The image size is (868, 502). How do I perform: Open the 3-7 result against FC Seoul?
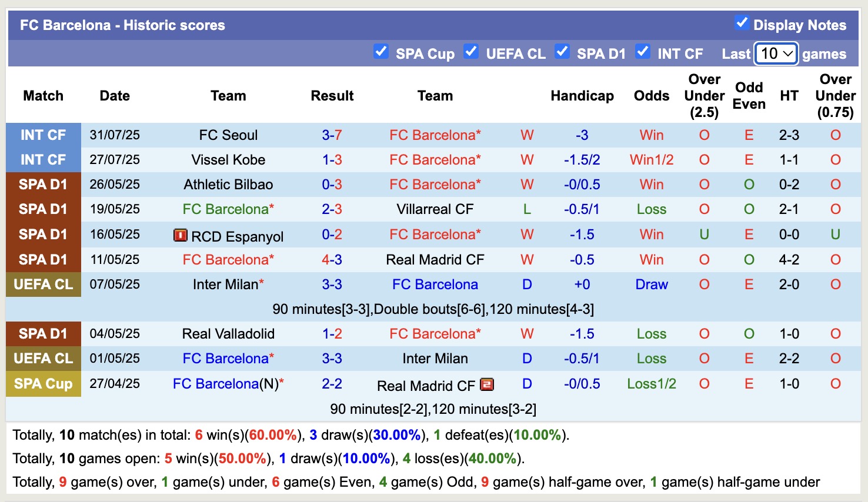tap(332, 135)
